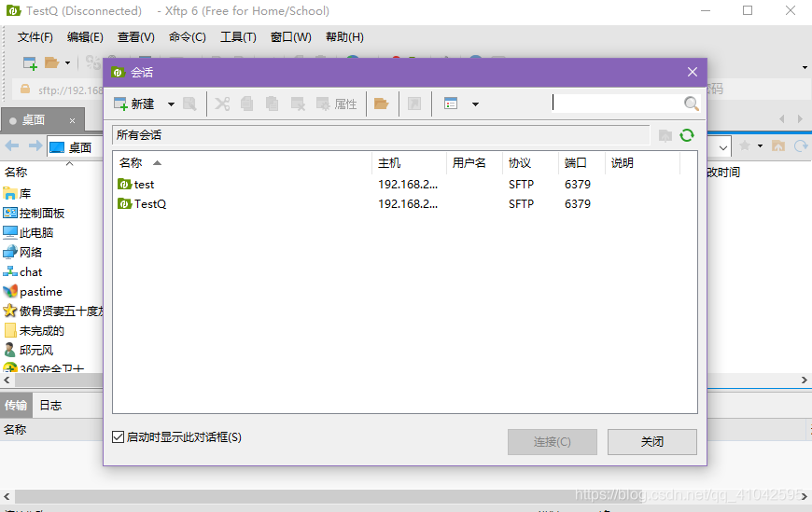Image resolution: width=812 pixels, height=512 pixels.
Task: Click the favorites star icon in remote pane
Action: pyautogui.click(x=745, y=146)
